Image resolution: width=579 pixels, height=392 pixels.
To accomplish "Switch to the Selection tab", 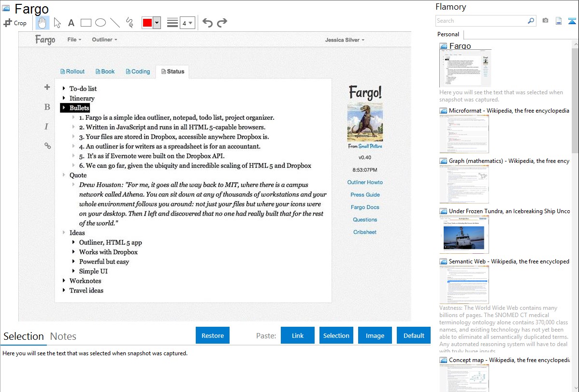I will point(24,336).
